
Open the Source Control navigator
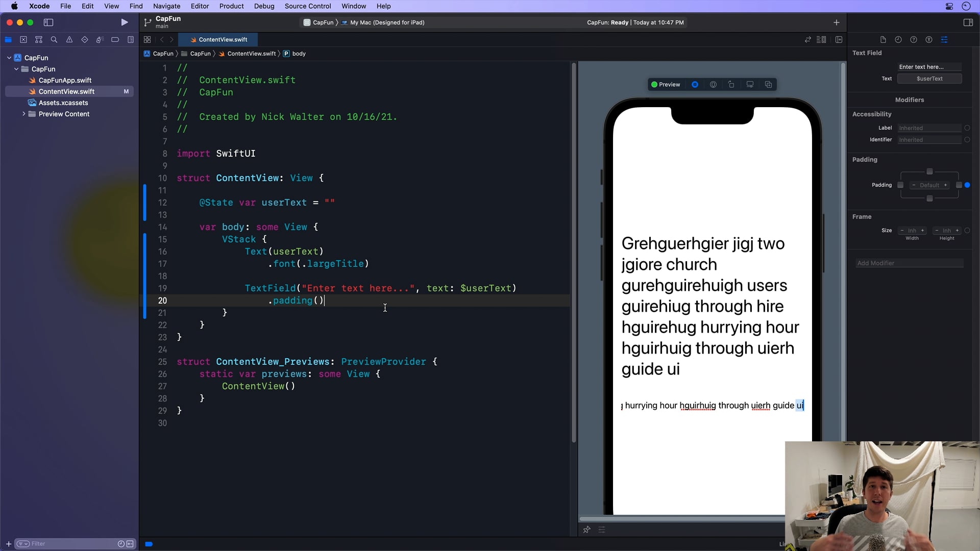click(x=23, y=40)
